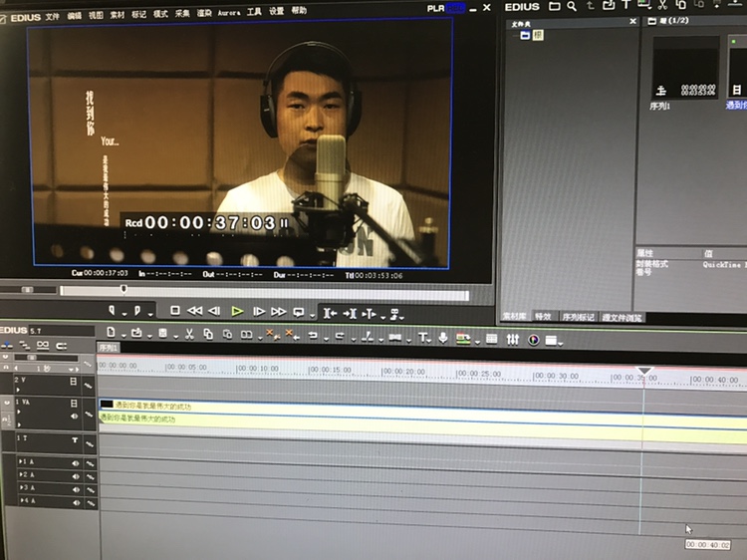Click the scissors icon in bin toolbar
The image size is (747, 560).
[662, 5]
